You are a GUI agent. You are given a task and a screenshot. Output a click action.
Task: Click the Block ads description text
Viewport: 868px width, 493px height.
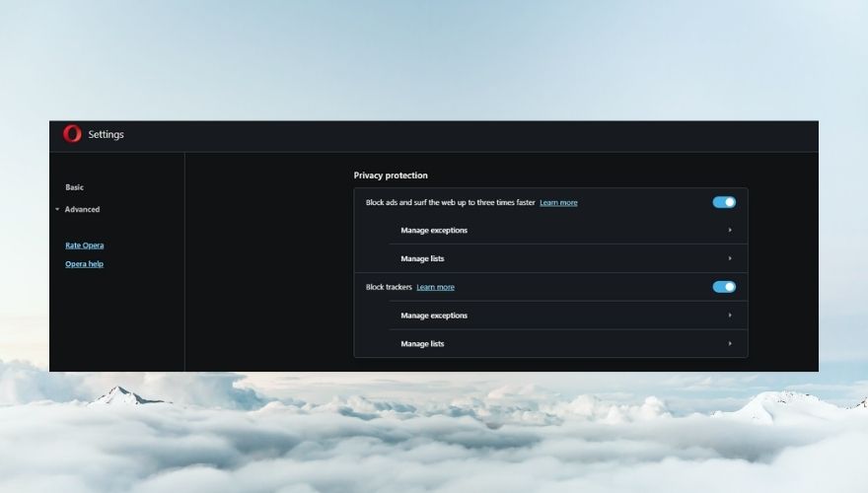450,202
